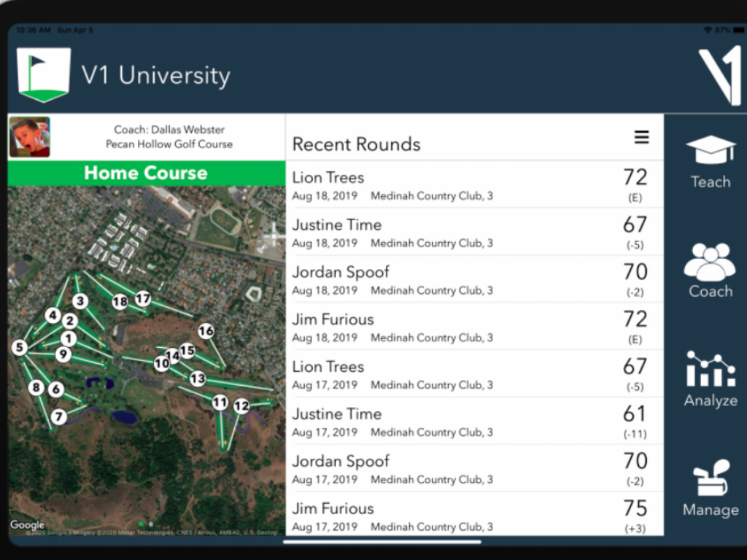Select hole 1 marker on the course map

[69, 338]
